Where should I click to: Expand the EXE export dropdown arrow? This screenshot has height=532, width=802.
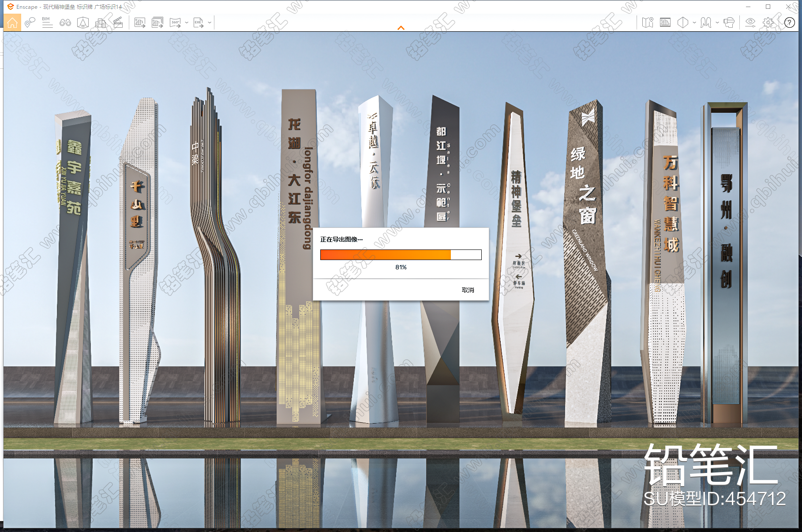coord(210,22)
